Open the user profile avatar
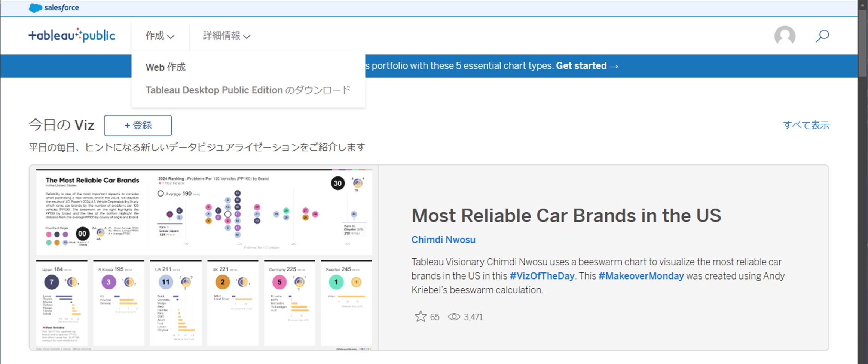Image resolution: width=868 pixels, height=364 pixels. (785, 36)
